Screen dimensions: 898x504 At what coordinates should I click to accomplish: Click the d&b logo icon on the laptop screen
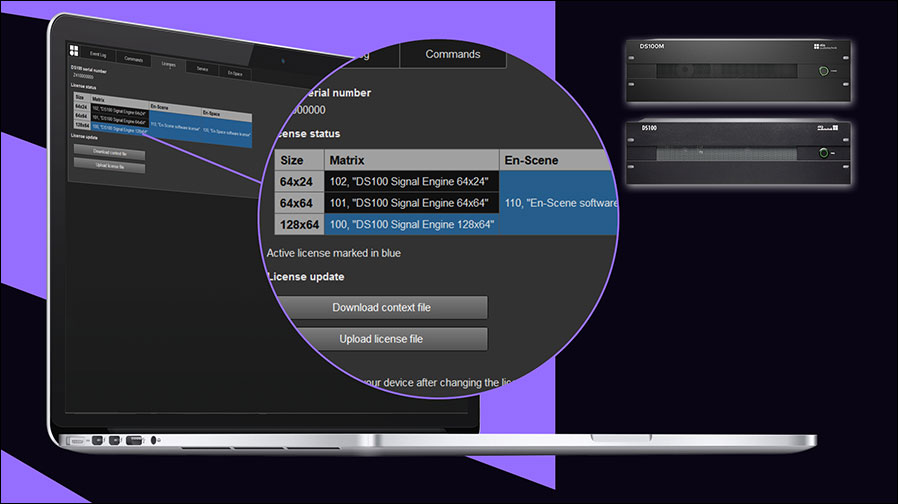click(74, 50)
